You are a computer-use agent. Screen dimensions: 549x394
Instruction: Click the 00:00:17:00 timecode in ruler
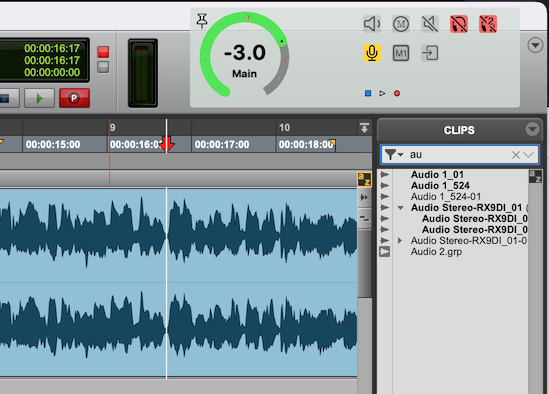click(x=222, y=144)
